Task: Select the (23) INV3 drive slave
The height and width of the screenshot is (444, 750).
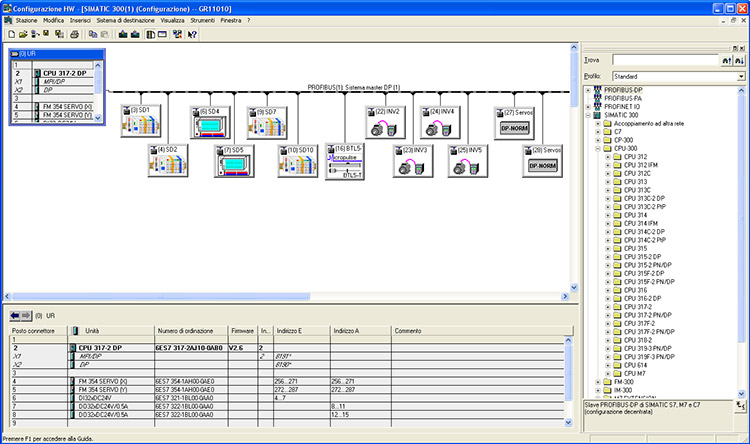Action: [x=413, y=161]
